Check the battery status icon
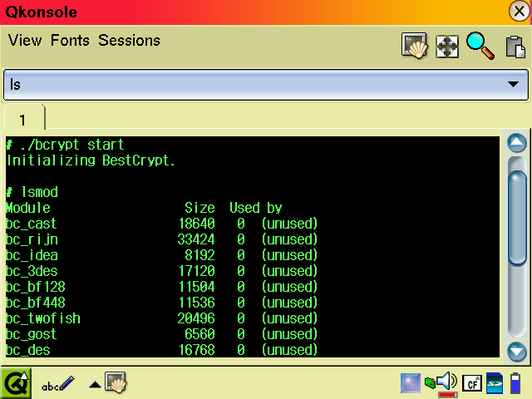 click(515, 383)
